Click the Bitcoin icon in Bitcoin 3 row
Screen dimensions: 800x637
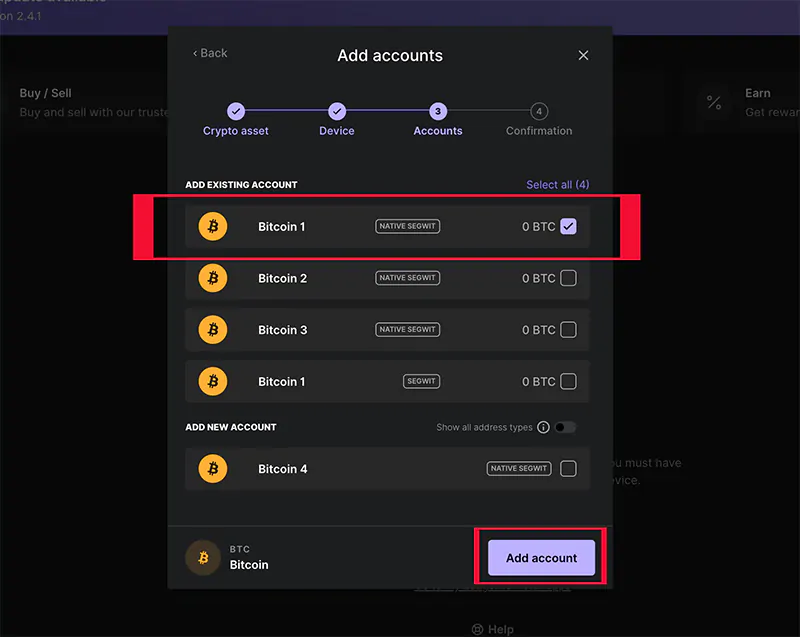pyautogui.click(x=212, y=330)
